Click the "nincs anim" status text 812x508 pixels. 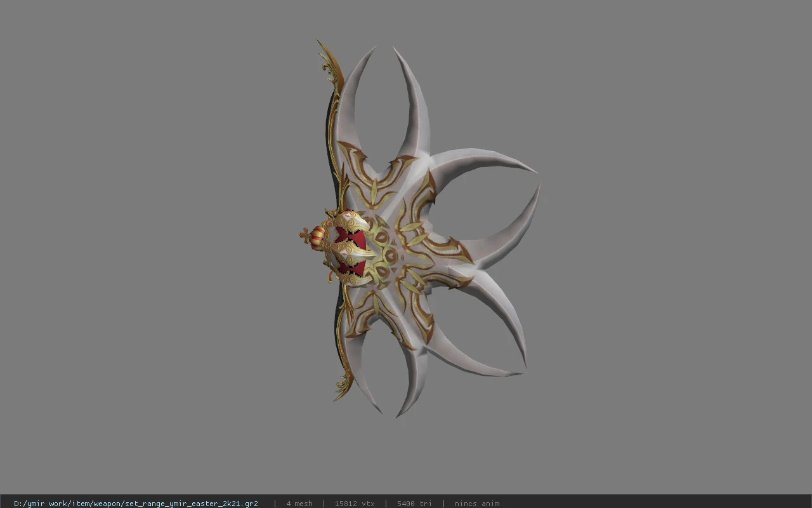tap(477, 504)
